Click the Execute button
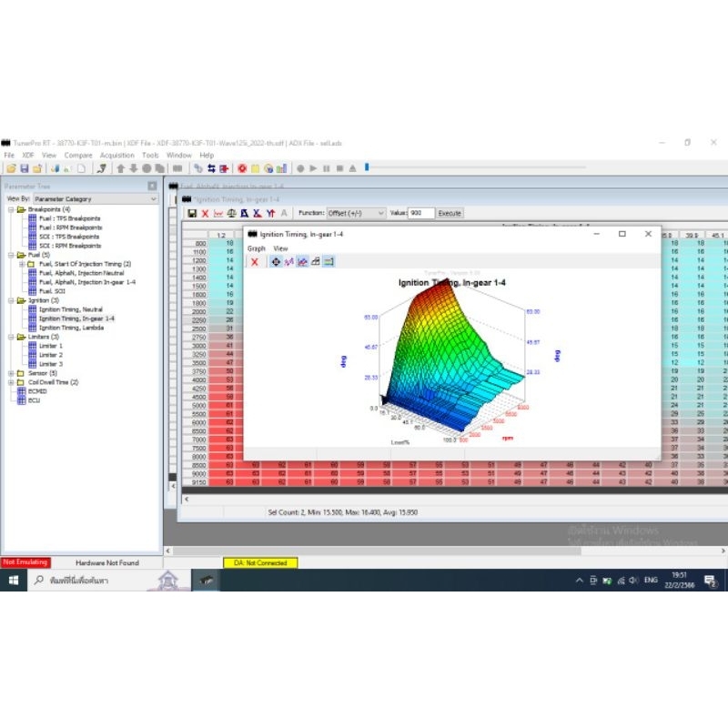Image resolution: width=728 pixels, height=728 pixels. coord(450,213)
